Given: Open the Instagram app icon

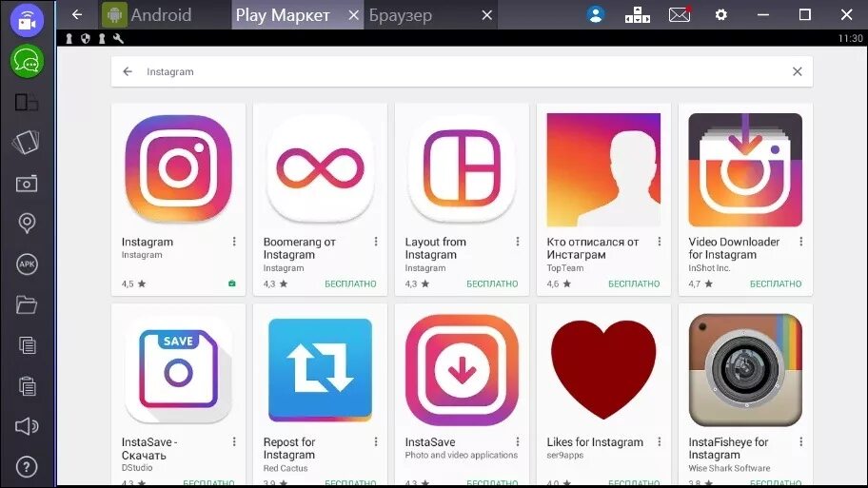Looking at the screenshot, I should coord(178,168).
